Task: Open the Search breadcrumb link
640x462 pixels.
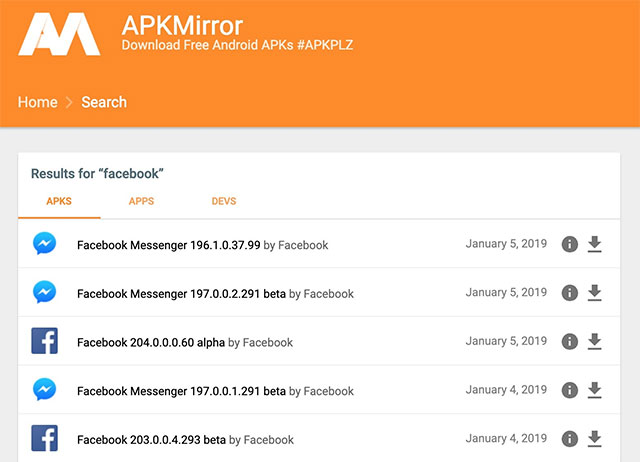Action: click(x=104, y=102)
